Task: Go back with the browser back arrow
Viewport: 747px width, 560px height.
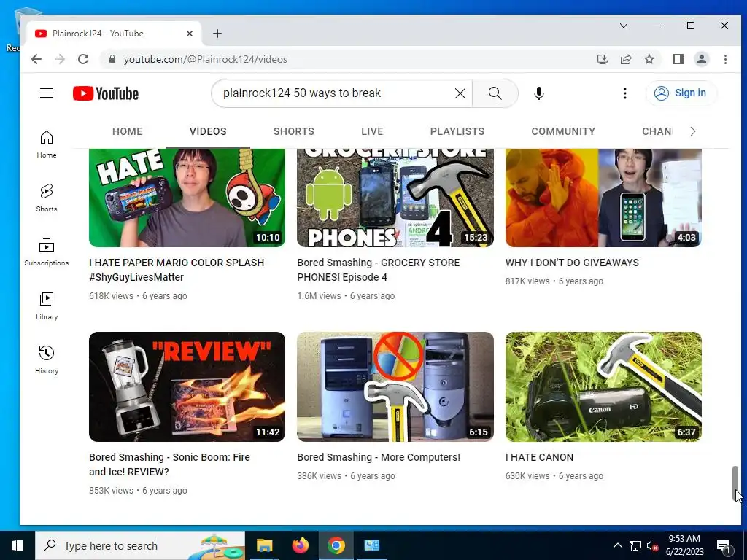Action: [x=36, y=59]
